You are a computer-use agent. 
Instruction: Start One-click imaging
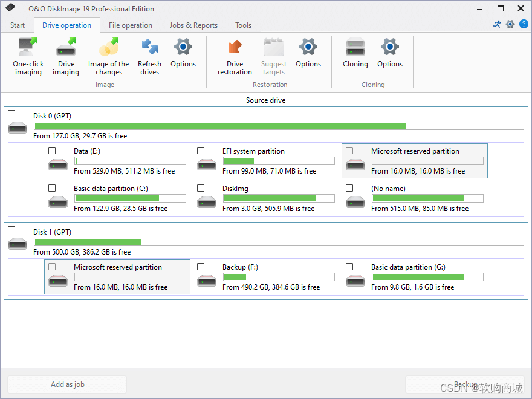(28, 57)
